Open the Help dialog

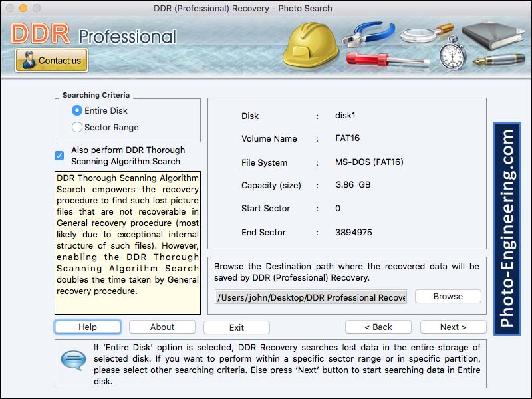point(87,327)
